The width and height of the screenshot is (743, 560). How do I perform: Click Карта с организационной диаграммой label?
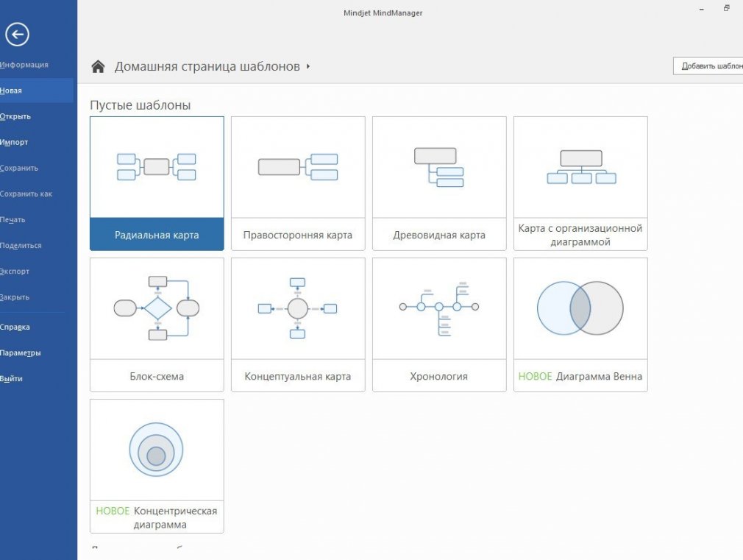(x=580, y=235)
